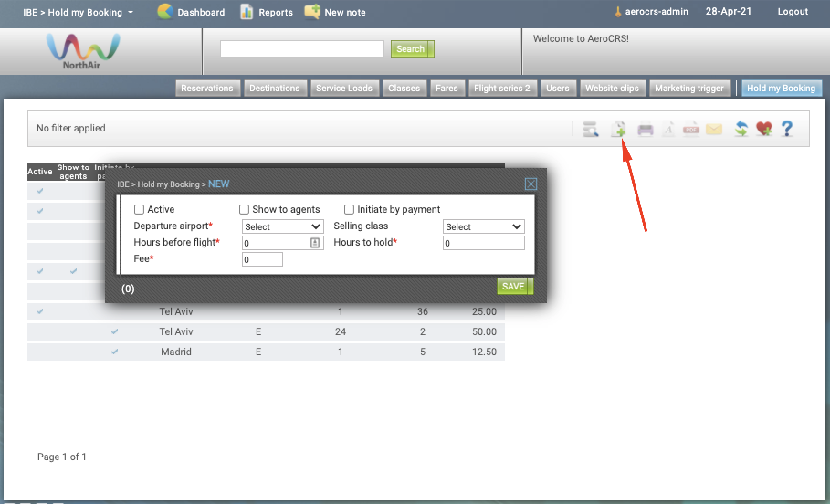Click the aerocrs-admin username

(x=657, y=12)
